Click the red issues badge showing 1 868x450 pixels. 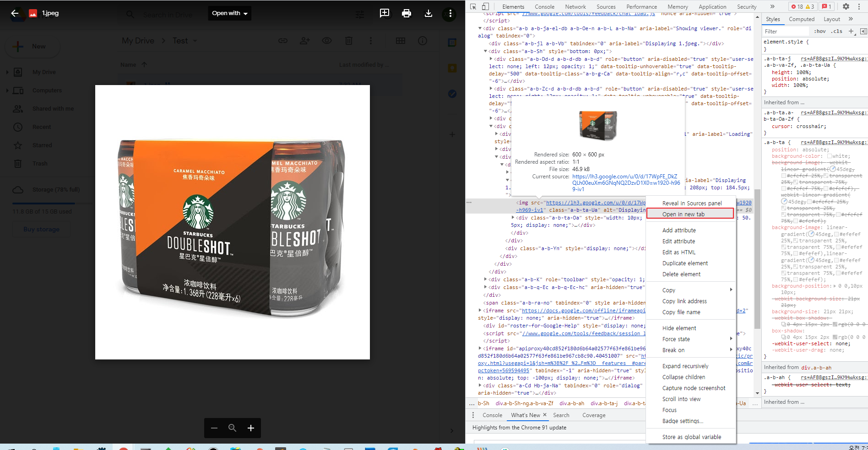[827, 6]
